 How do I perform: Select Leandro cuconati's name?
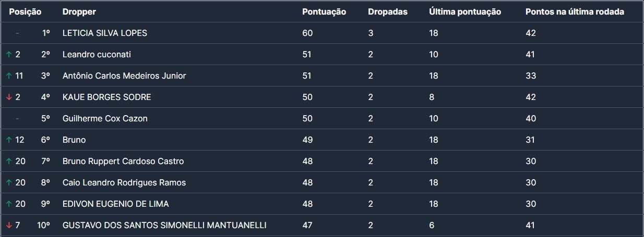tap(97, 54)
